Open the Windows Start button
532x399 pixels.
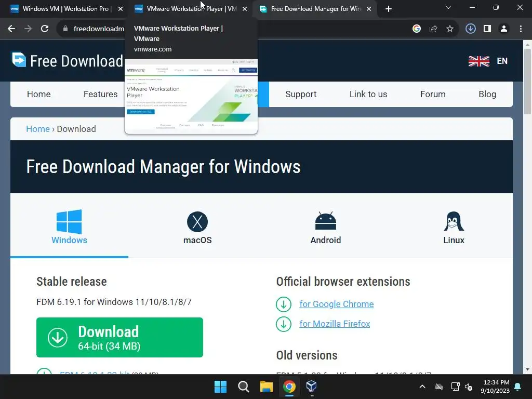[x=220, y=387]
